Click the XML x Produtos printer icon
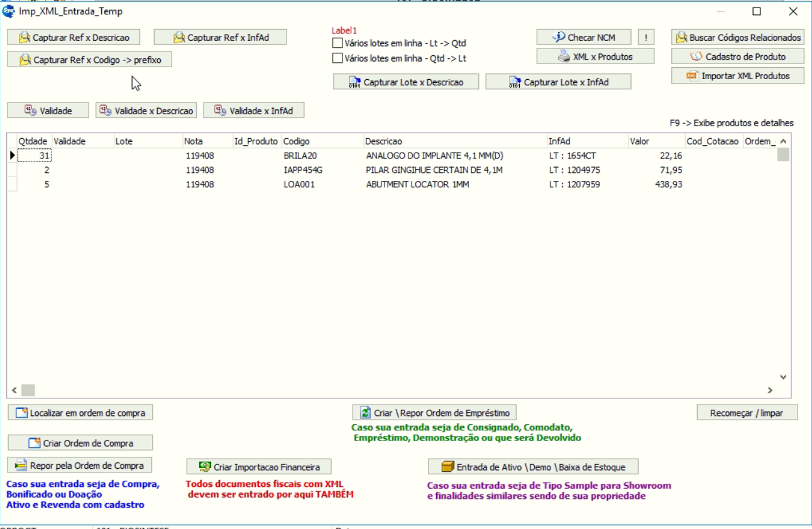This screenshot has height=529, width=812. point(564,57)
